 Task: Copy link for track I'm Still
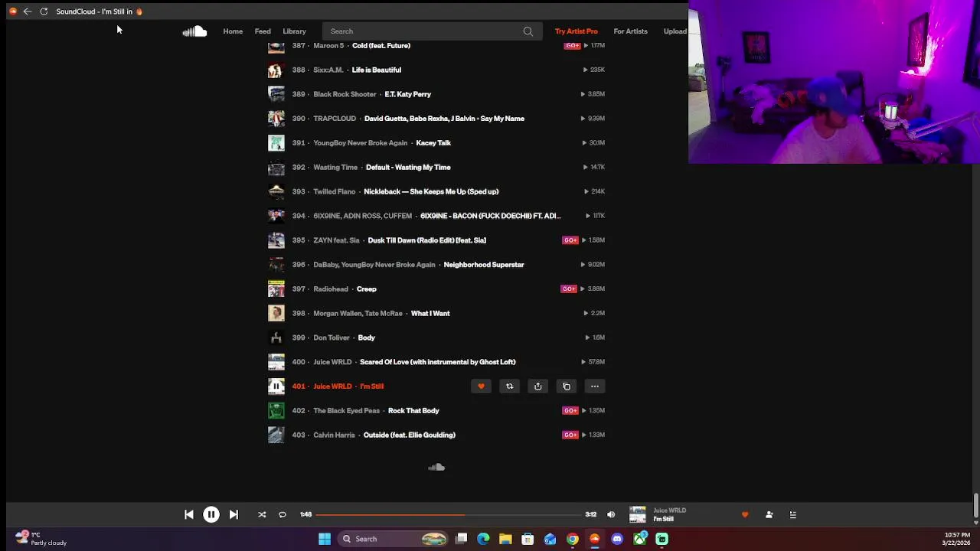(x=567, y=386)
